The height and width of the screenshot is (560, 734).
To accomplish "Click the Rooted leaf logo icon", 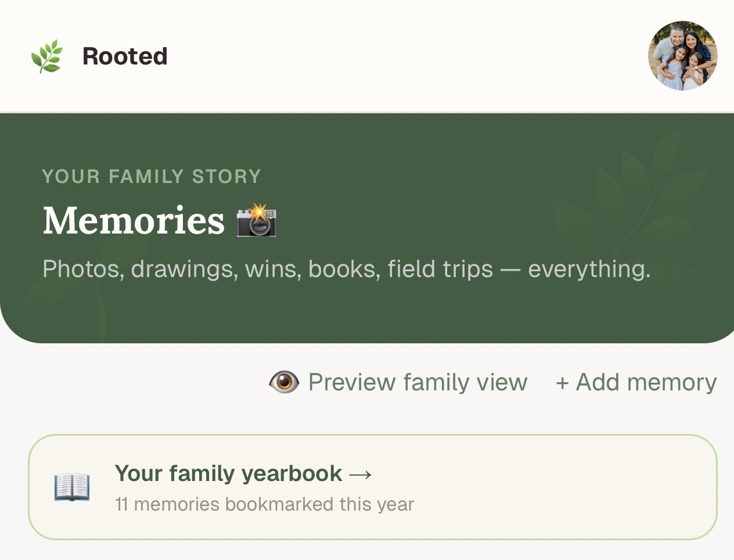I will [x=46, y=56].
